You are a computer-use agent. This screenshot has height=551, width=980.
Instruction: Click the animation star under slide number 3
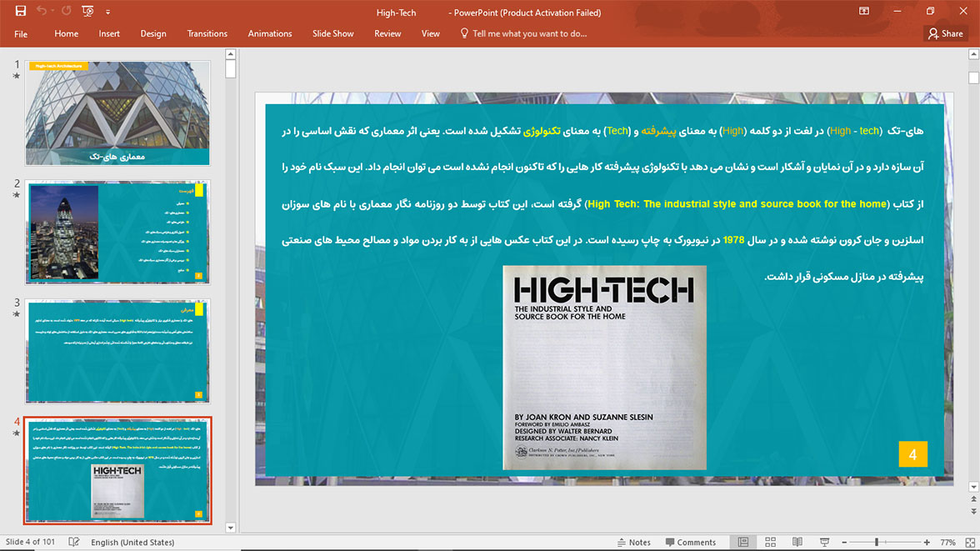(x=17, y=314)
